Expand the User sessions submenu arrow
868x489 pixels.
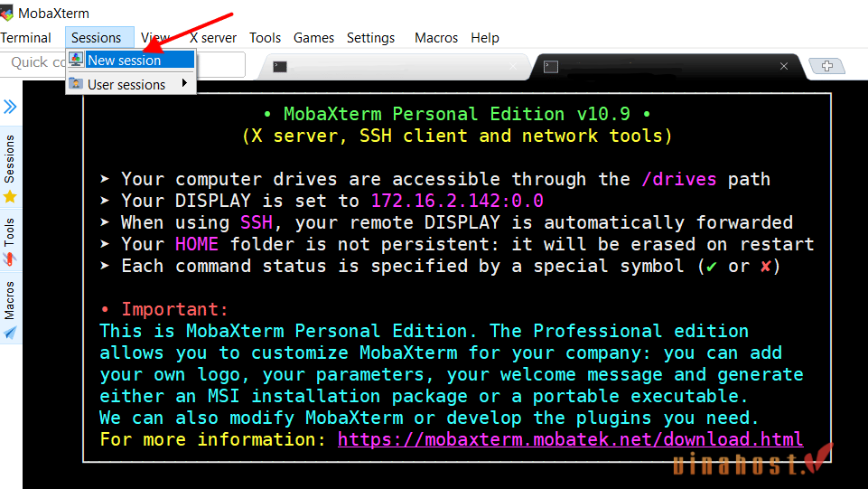184,83
